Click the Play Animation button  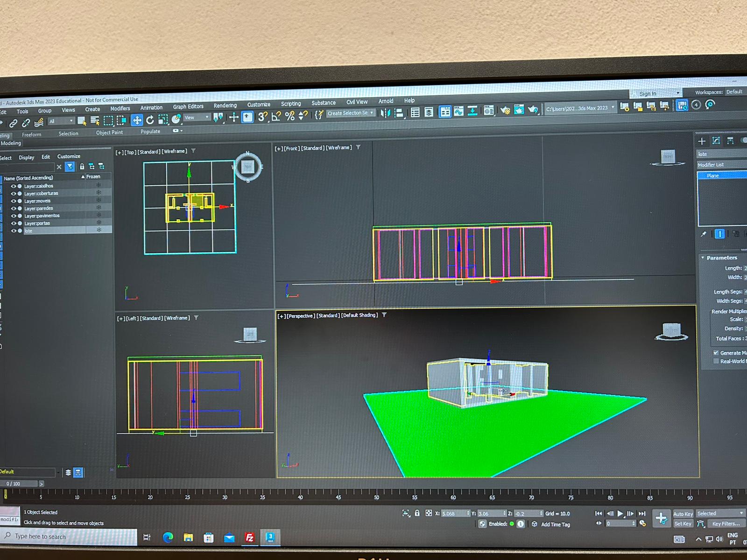[620, 513]
